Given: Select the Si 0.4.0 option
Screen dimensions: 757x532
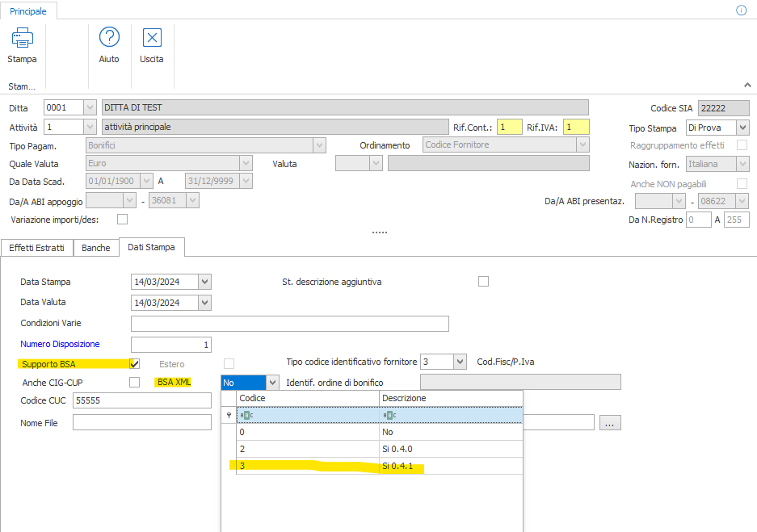Looking at the screenshot, I should [x=380, y=449].
